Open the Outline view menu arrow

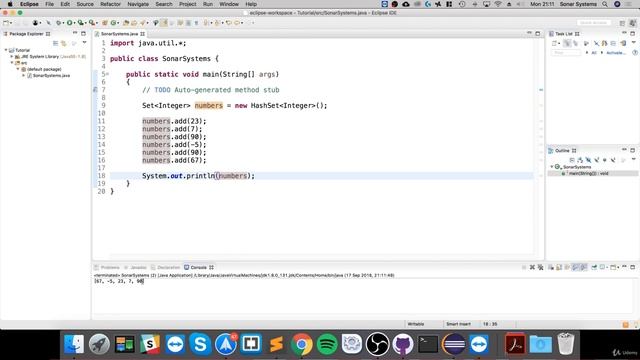pyautogui.click(x=634, y=159)
